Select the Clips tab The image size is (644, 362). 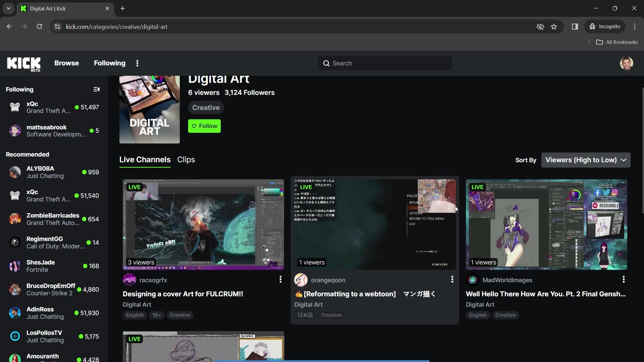pyautogui.click(x=186, y=160)
